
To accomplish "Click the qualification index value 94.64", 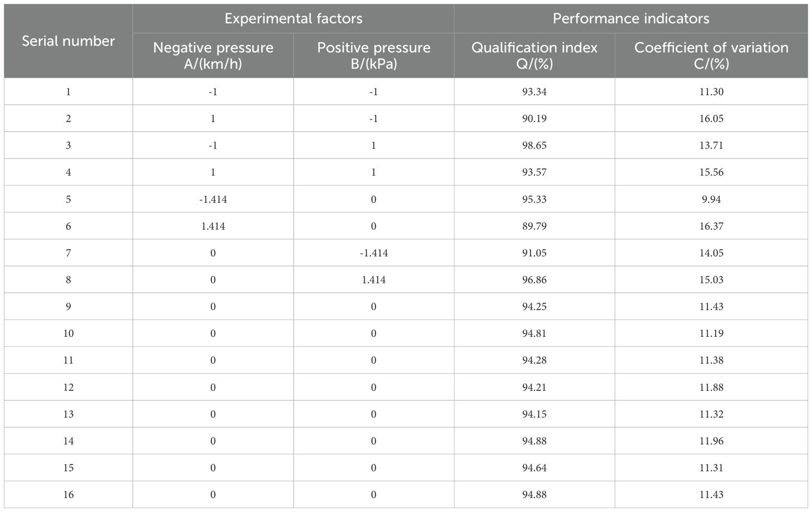I will (x=534, y=468).
